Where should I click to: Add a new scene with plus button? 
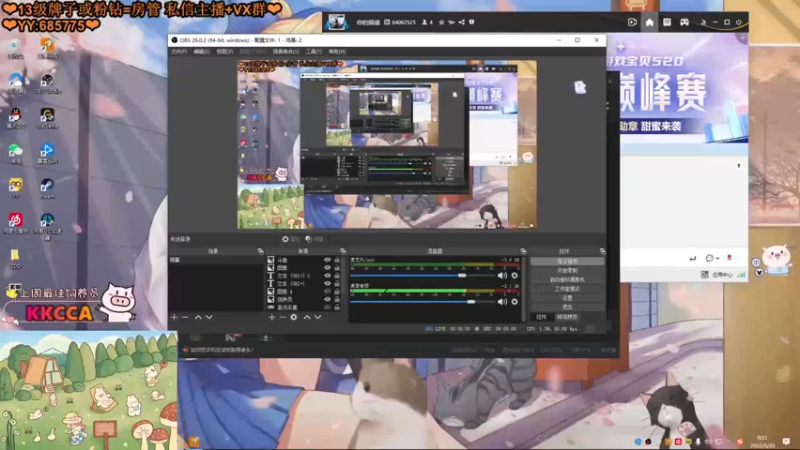tap(174, 317)
